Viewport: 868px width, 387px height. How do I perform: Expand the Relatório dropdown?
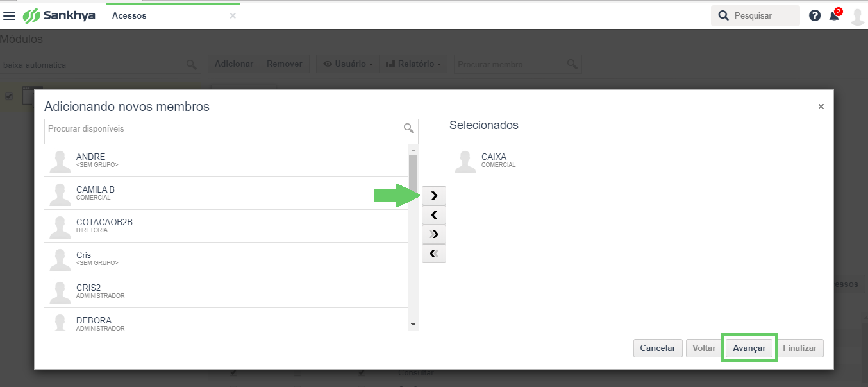[x=413, y=64]
